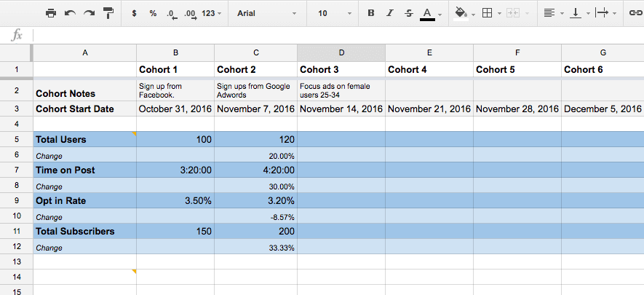Open the Borders dropdown

point(492,13)
